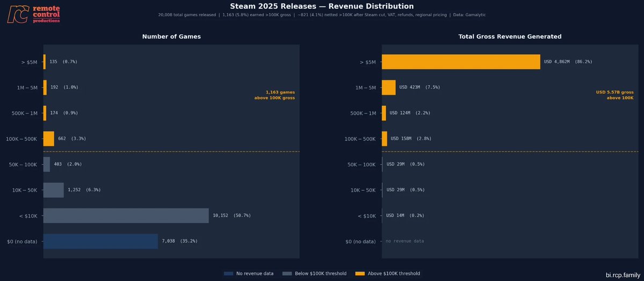Click the value label 135 (0.7%)
The image size is (644, 281).
click(x=63, y=62)
